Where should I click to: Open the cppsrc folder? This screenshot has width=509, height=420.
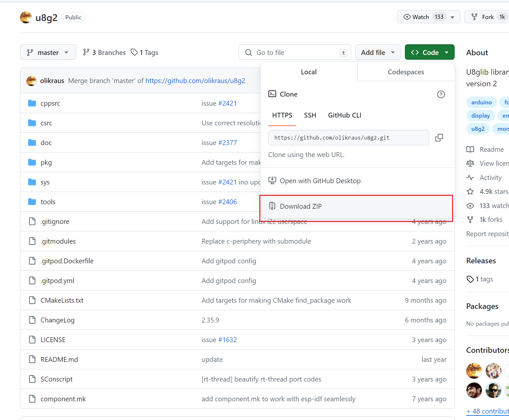tap(50, 103)
